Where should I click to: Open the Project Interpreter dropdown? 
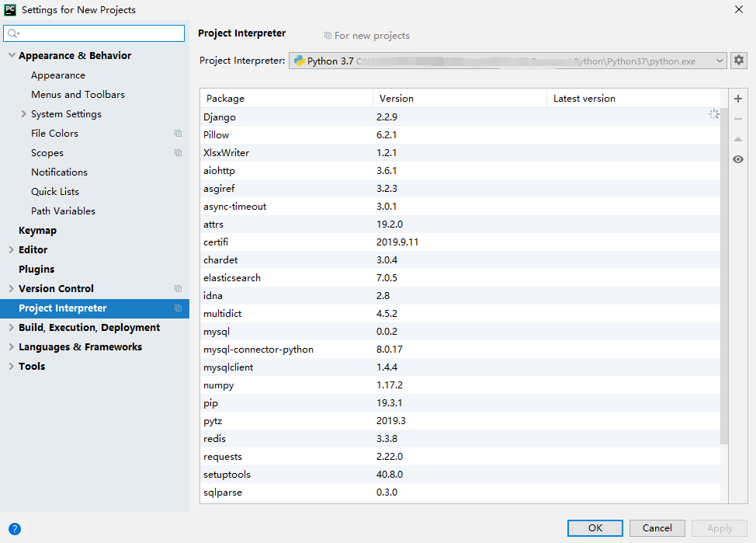click(720, 61)
